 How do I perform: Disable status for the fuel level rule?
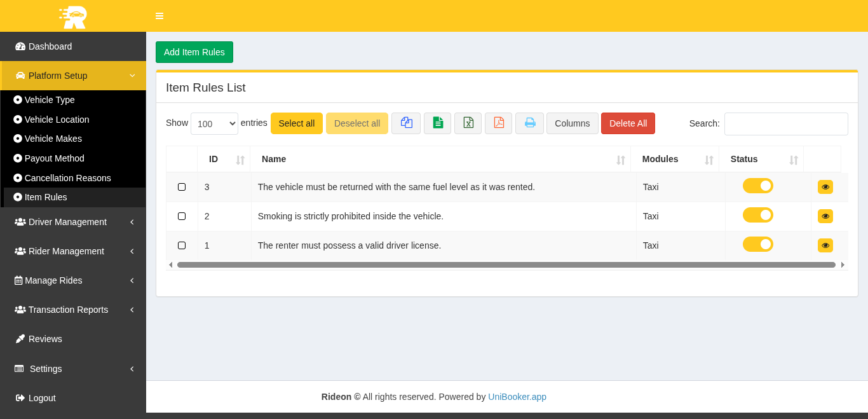[x=757, y=186]
